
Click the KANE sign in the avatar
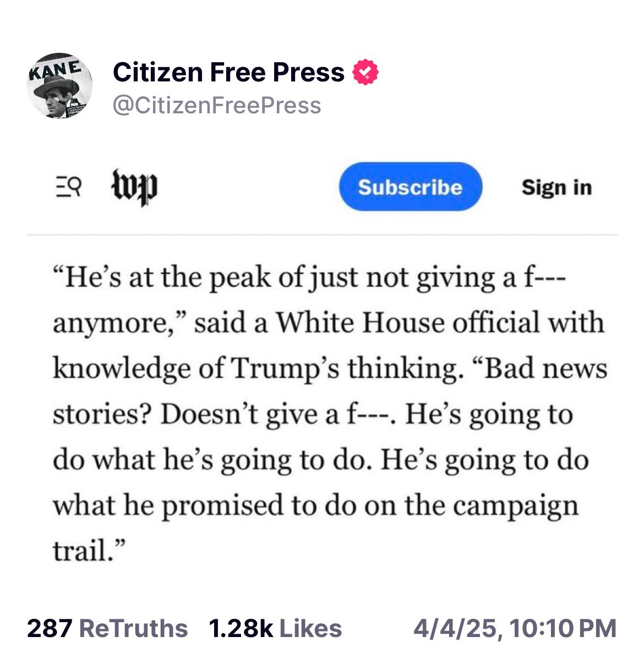pyautogui.click(x=55, y=70)
